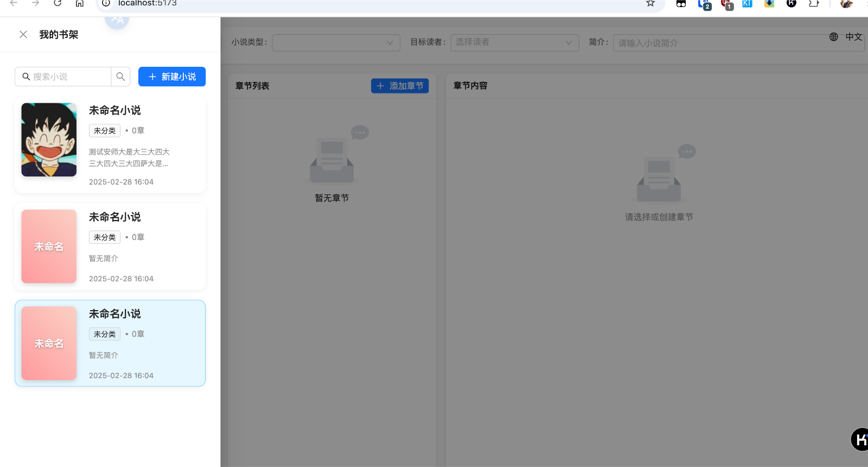Click the 新建小说 button
This screenshot has width=868, height=467.
click(172, 77)
